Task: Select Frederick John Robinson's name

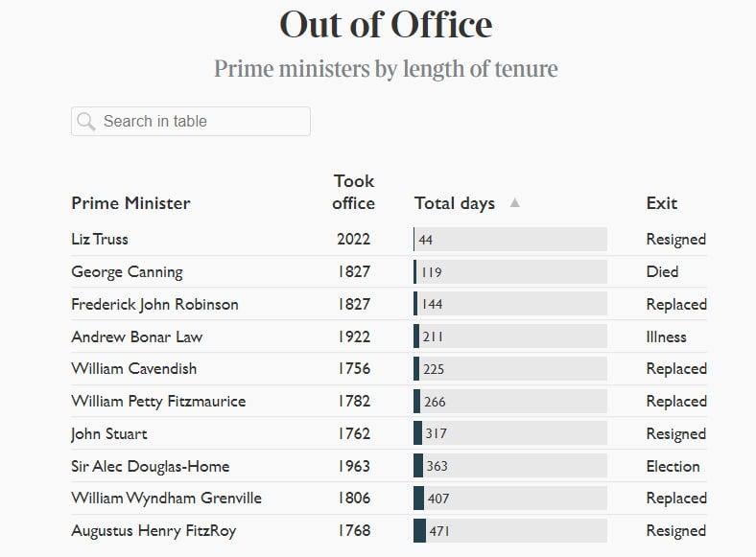Action: tap(154, 305)
